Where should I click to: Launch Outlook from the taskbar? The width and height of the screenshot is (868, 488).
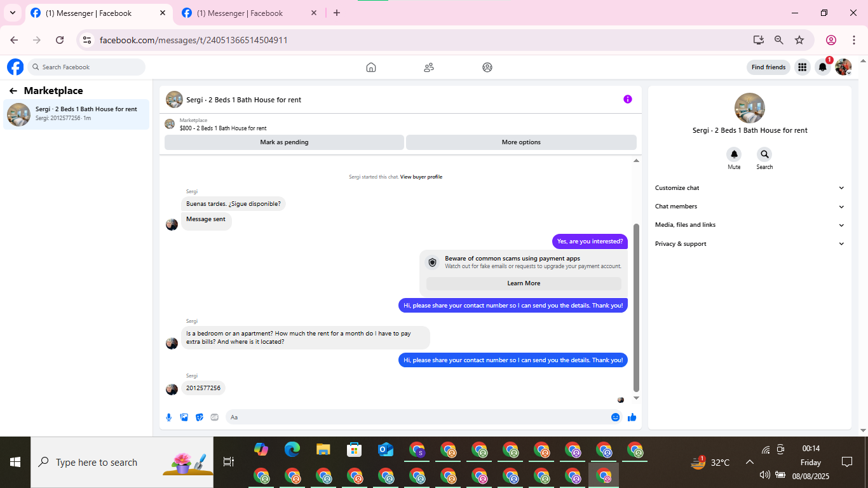tap(386, 450)
